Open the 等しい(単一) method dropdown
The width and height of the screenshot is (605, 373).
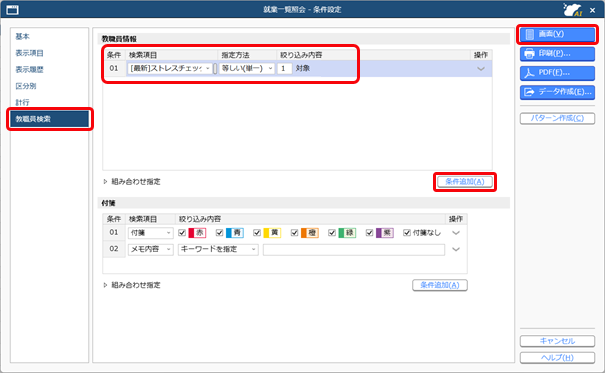coord(270,69)
